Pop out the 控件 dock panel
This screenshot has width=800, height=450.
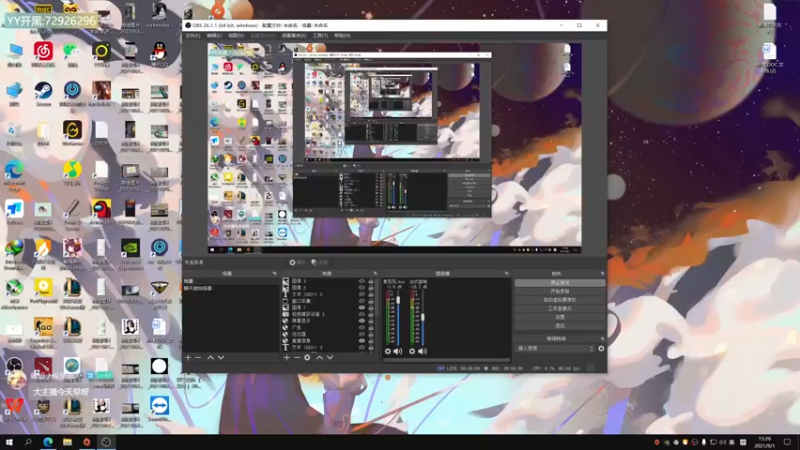[x=602, y=274]
